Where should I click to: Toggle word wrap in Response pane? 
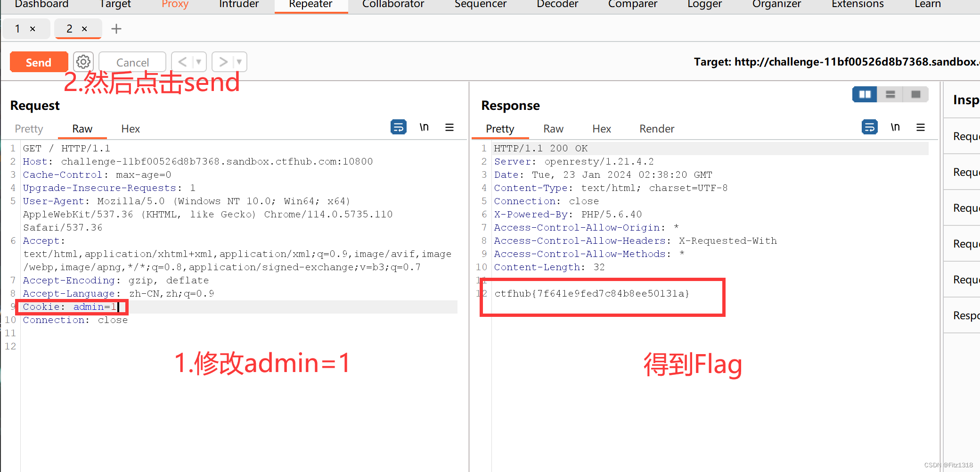(870, 127)
